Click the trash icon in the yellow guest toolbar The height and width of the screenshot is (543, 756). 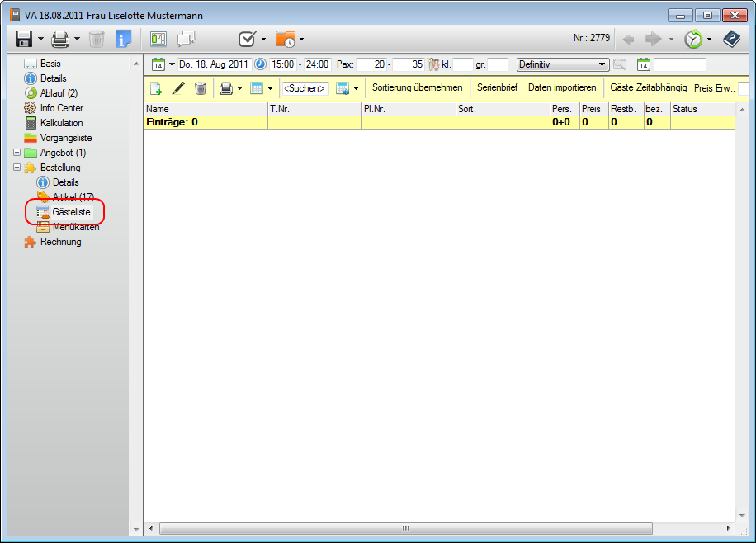point(200,88)
